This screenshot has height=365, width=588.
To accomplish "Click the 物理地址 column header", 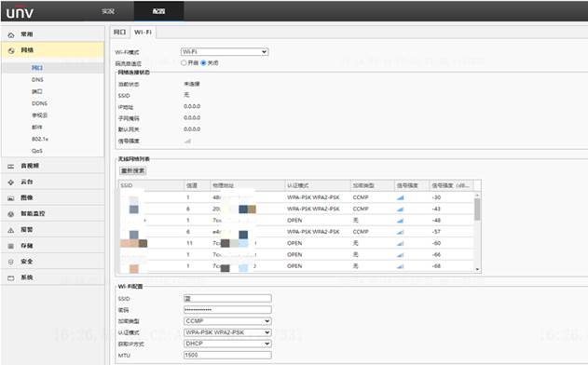I will pos(248,185).
